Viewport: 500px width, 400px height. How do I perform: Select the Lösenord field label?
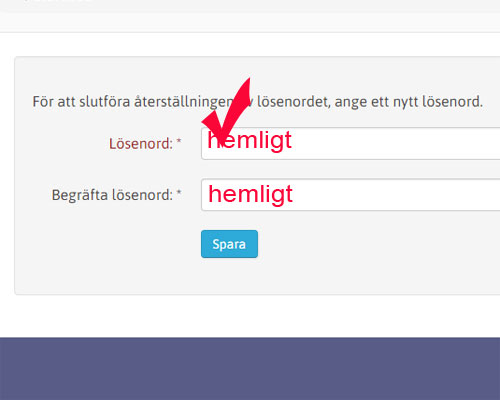141,144
